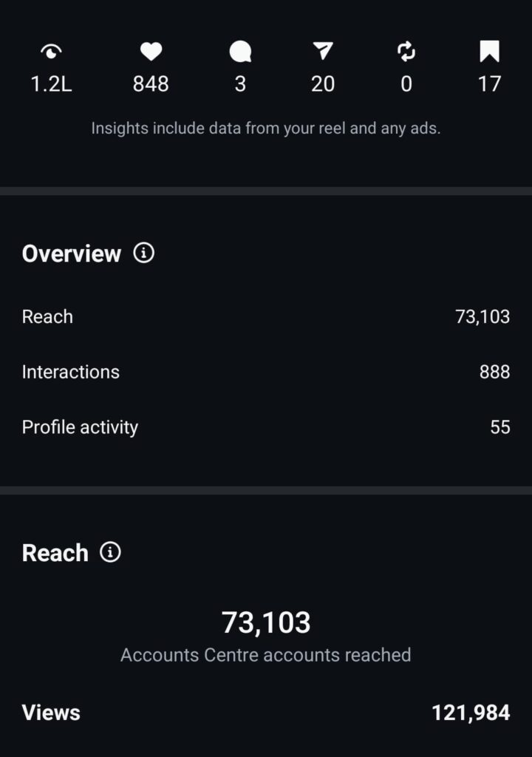
Task: Tap the likes heart icon
Action: pyautogui.click(x=151, y=51)
